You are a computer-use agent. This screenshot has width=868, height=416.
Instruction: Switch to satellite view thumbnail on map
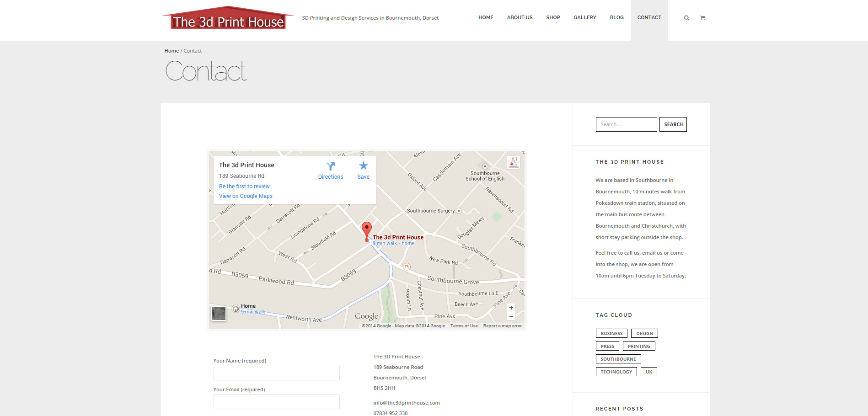coord(219,313)
